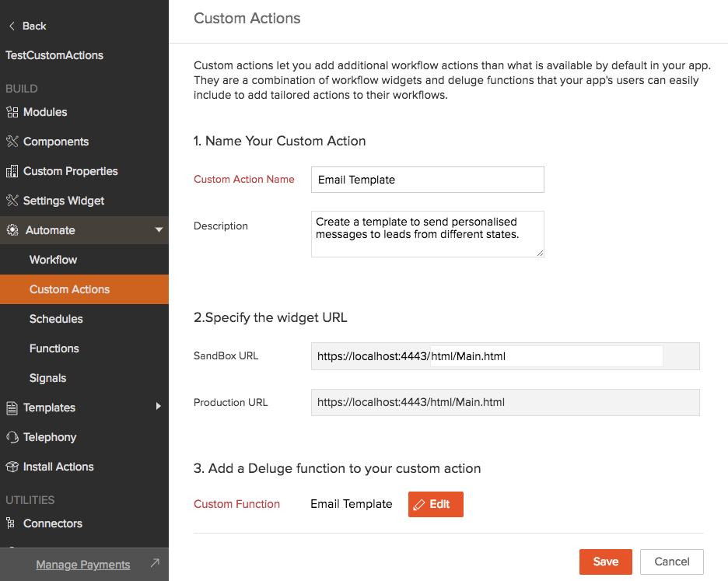728x581 pixels.
Task: Click the Automate gear icon
Action: [12, 230]
